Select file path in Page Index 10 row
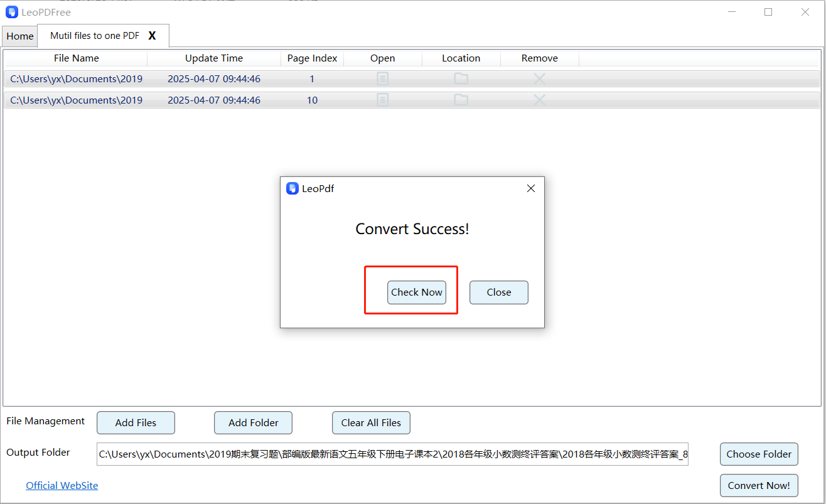The width and height of the screenshot is (826, 504). [77, 100]
